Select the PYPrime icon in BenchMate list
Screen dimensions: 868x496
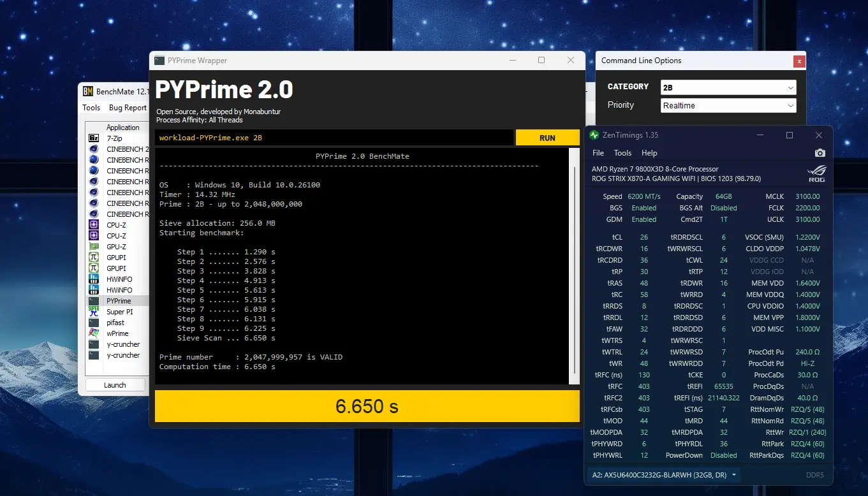[x=94, y=301]
